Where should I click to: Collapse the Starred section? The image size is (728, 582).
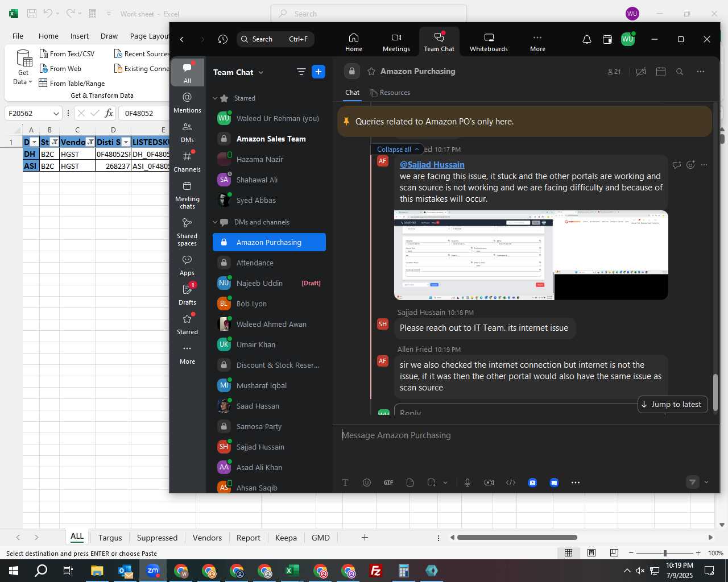click(215, 98)
